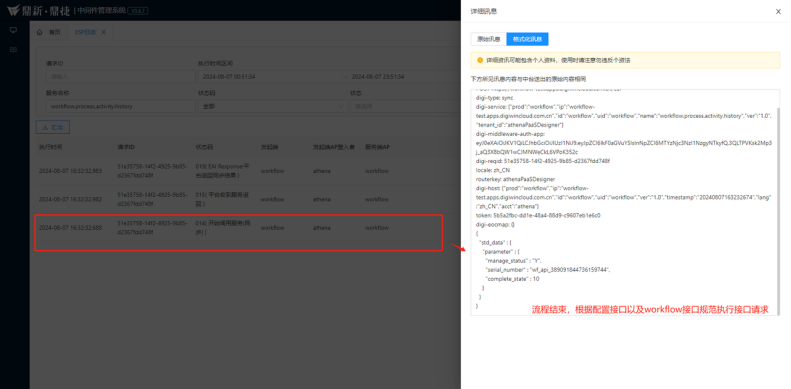Click the 服务端AP column header
Screen dimensions: 791x389
click(x=377, y=147)
